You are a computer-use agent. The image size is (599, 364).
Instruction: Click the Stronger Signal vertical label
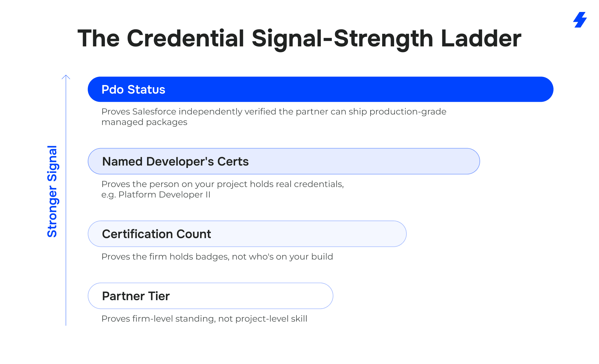(x=52, y=192)
